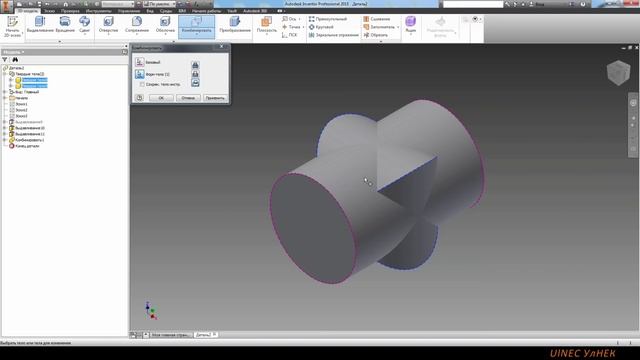Select the Extrude tool (Выдавливание)
This screenshot has height=360, width=640.
[x=40, y=25]
